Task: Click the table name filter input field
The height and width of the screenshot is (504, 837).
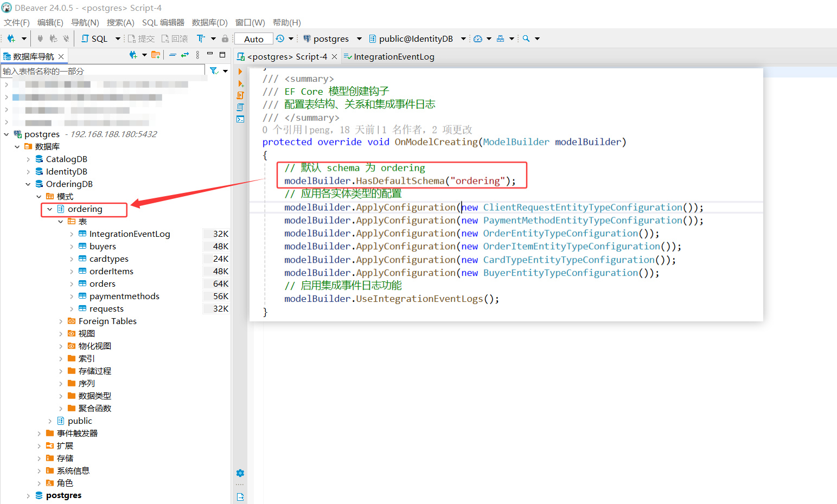Action: (103, 71)
